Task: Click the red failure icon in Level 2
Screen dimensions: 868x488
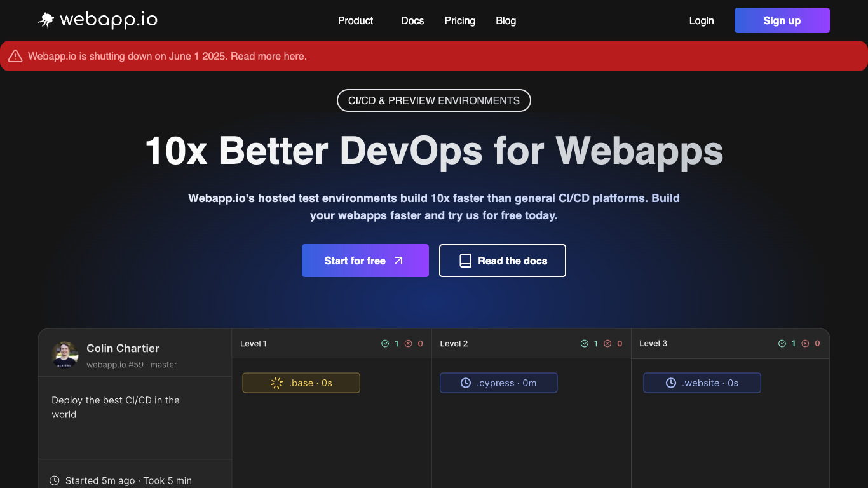Action: click(607, 344)
